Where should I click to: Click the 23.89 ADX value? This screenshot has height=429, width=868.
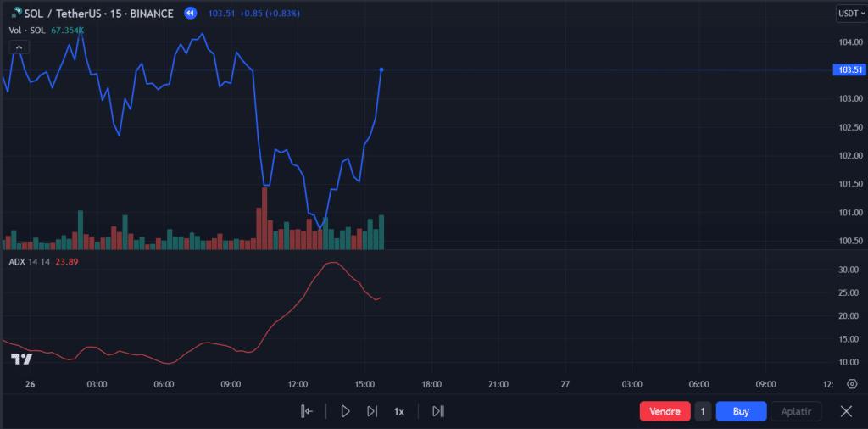(x=66, y=262)
